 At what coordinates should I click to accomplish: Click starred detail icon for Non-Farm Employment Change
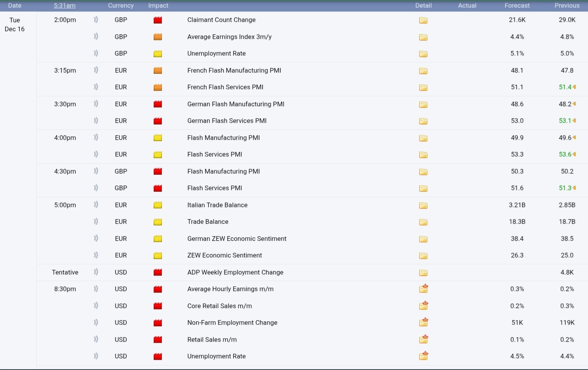tap(423, 322)
